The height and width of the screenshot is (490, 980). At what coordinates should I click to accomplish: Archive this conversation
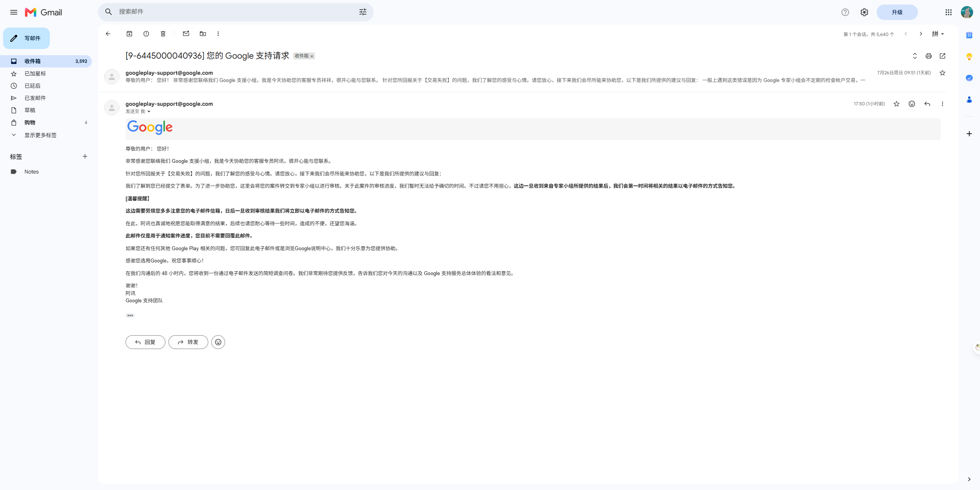click(x=129, y=34)
